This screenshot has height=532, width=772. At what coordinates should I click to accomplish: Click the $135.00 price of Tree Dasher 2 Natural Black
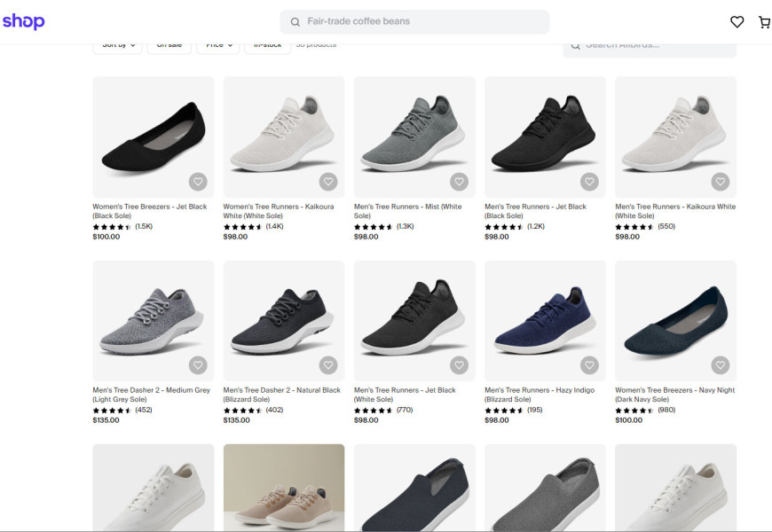coord(236,420)
